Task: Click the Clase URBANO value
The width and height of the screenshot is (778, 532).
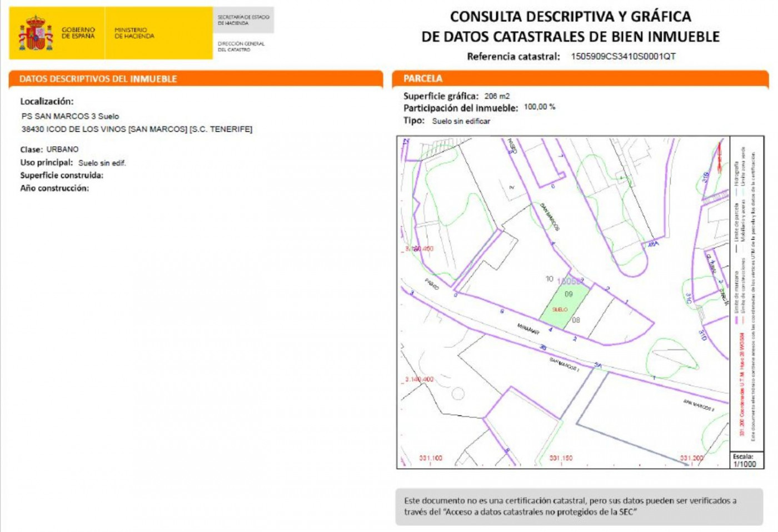Action: coord(62,149)
